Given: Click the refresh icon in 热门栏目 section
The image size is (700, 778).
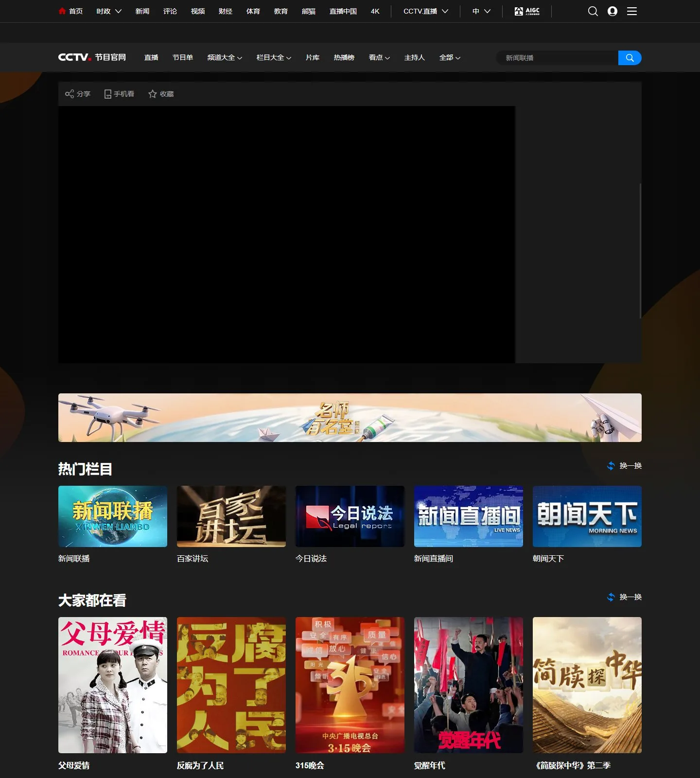Looking at the screenshot, I should [611, 466].
